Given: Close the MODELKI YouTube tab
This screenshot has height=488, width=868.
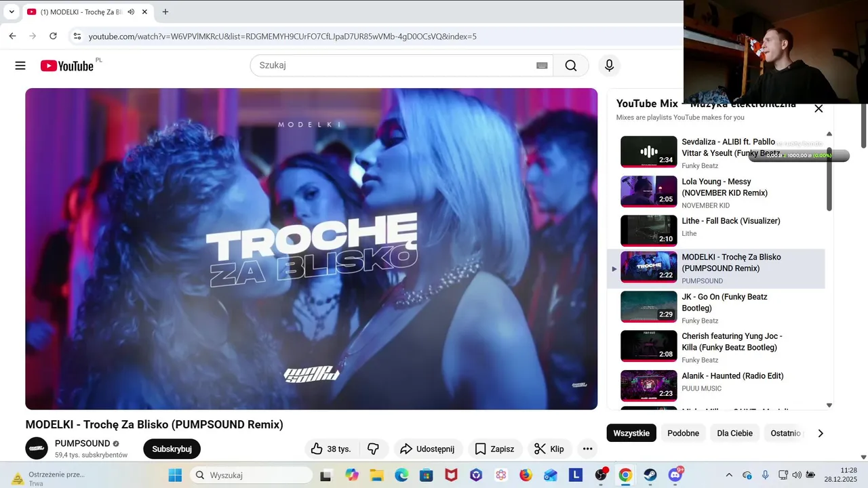Looking at the screenshot, I should coord(144,12).
